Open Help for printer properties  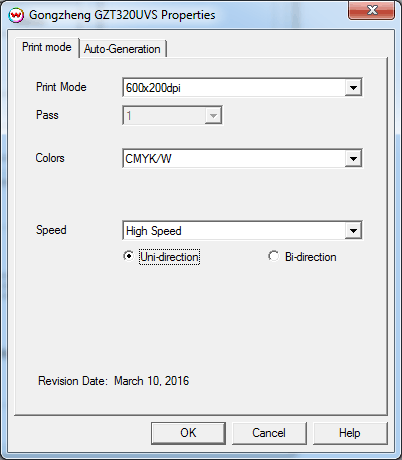click(x=350, y=433)
